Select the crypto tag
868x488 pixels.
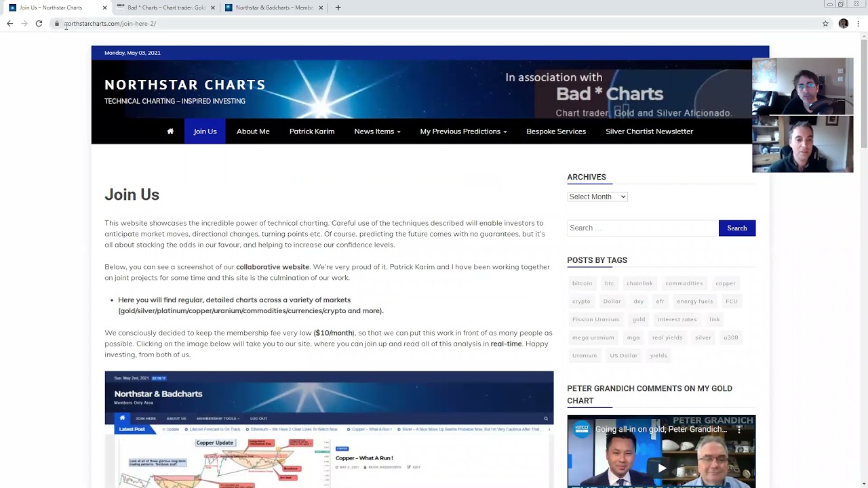[581, 301]
